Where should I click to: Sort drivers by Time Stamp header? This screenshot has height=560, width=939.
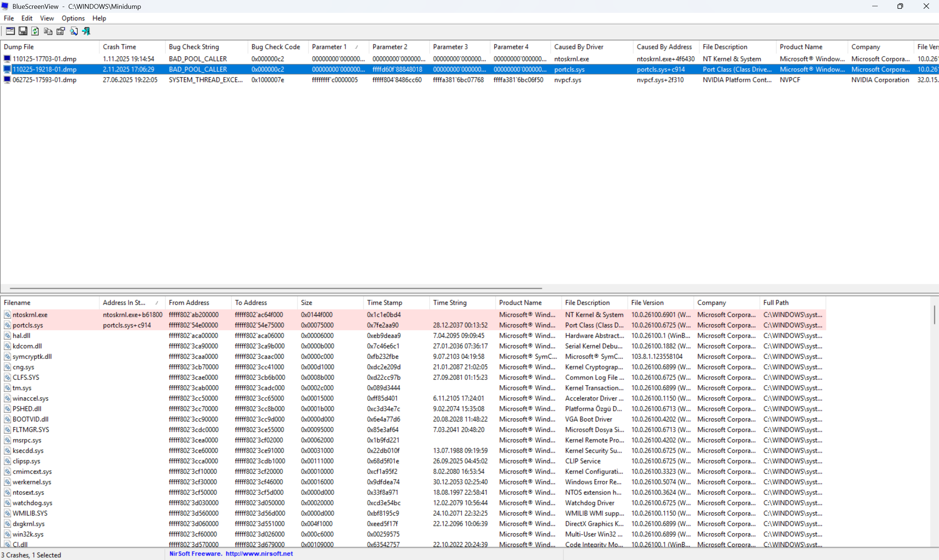click(396, 303)
